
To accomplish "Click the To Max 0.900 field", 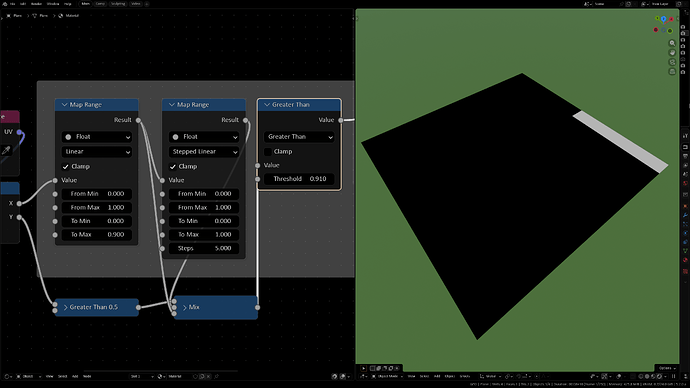I will click(97, 234).
